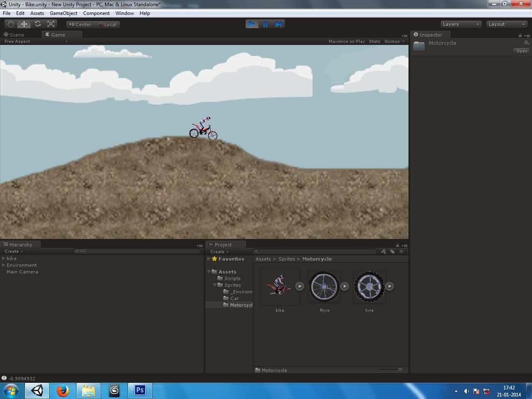532x399 pixels.
Task: Select the Hand pan tool
Action: click(x=10, y=24)
